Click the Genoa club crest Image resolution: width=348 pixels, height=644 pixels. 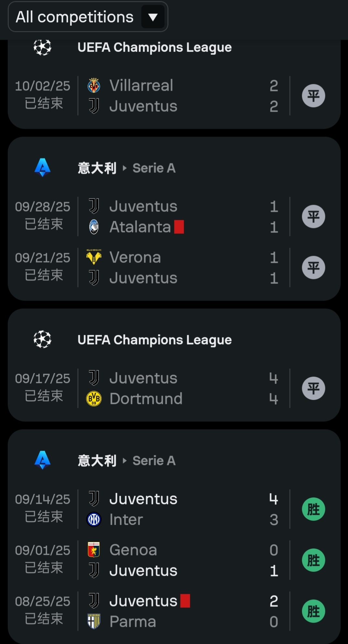tap(94, 550)
